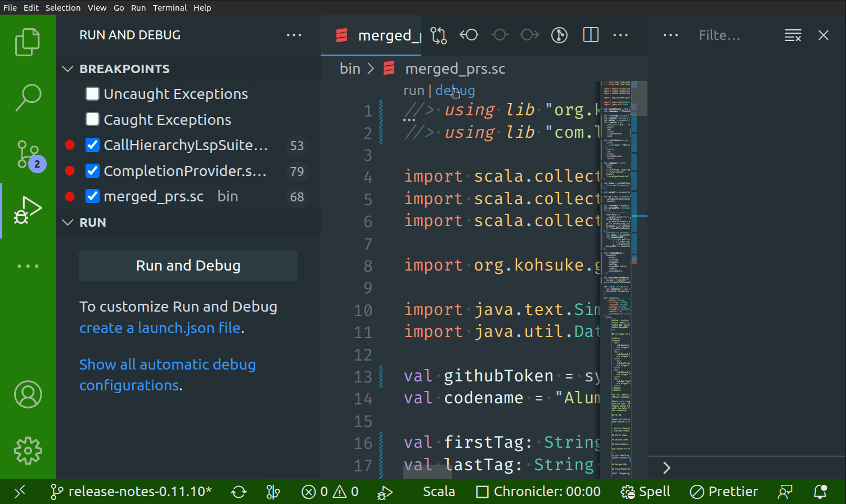Collapse the RUN section
This screenshot has width=846, height=504.
point(67,222)
